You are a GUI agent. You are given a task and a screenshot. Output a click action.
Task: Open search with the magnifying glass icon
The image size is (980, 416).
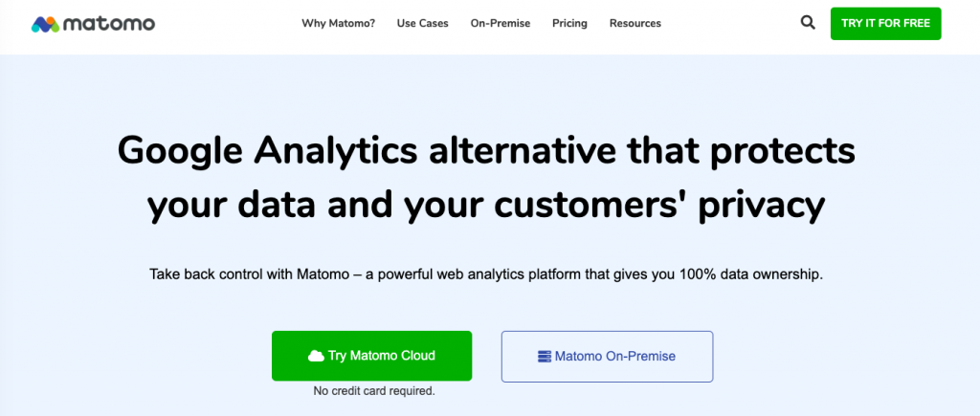808,23
